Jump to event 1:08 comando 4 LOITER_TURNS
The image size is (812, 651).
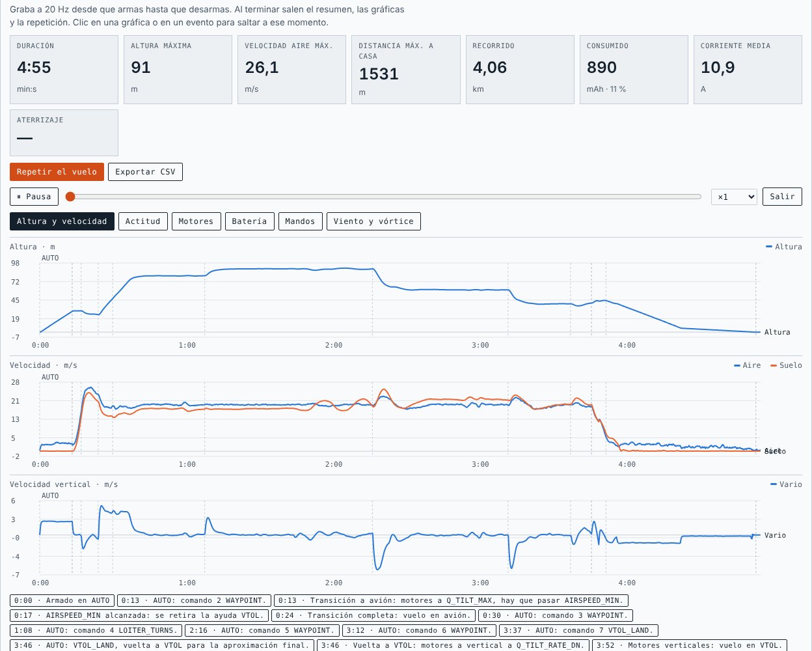96,630
